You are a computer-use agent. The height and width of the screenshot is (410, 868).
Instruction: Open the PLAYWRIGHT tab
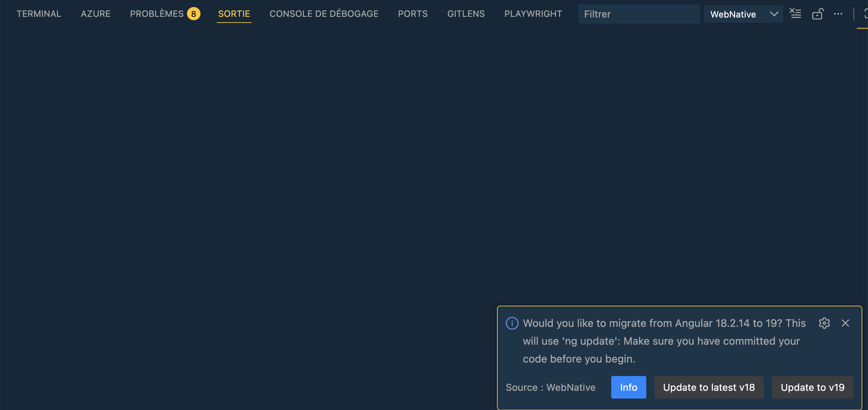[x=533, y=14]
